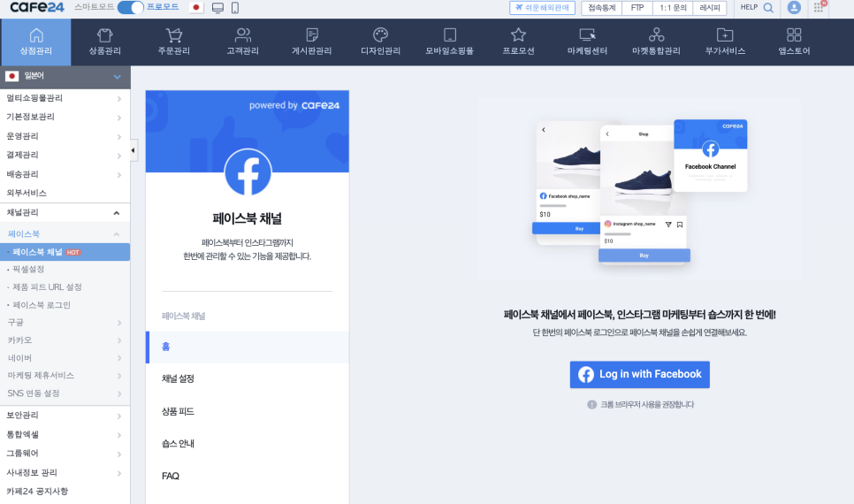Click 쉬운해외판매 button in top bar
The height and width of the screenshot is (504, 854).
point(542,8)
